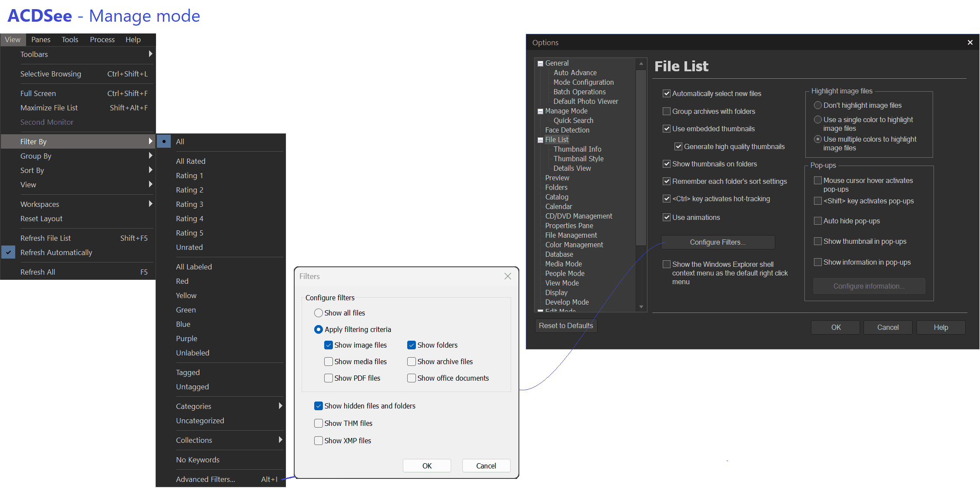Screen dimensions: 980x488
Task: Close the Filters dialog with the X icon
Action: 508,276
